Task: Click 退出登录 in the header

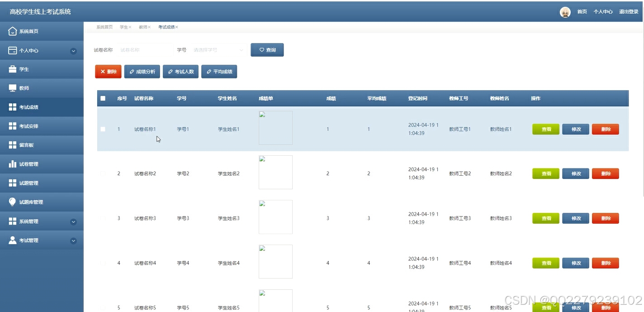Action: point(629,12)
